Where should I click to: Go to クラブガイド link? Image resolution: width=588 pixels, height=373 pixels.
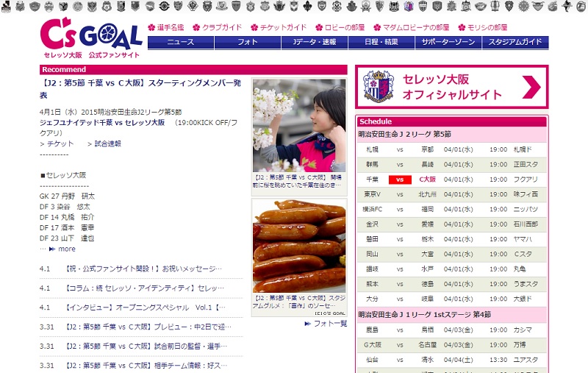(222, 27)
